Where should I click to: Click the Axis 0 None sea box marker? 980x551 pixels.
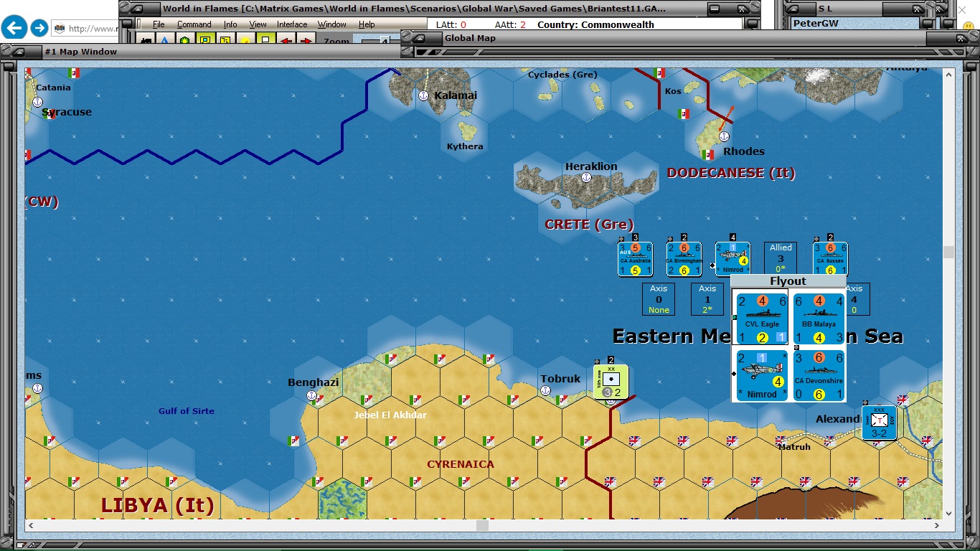point(659,299)
